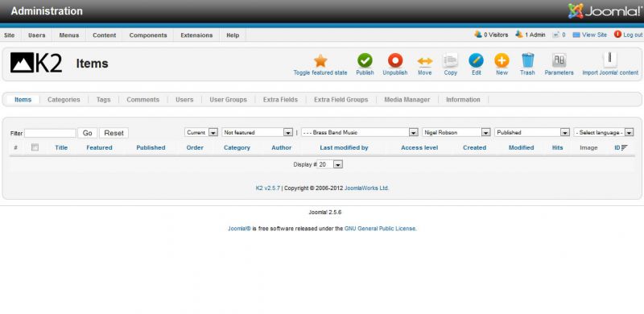This screenshot has width=644, height=314.
Task: Open the Display # 20 dropdown
Action: coord(330,164)
